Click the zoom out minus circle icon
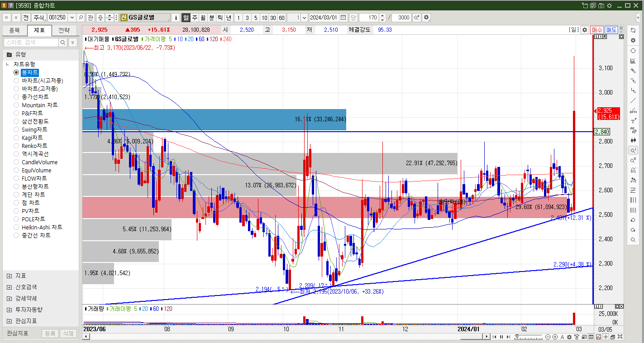Image resolution: width=644 pixels, height=343 pixels. click(x=548, y=337)
